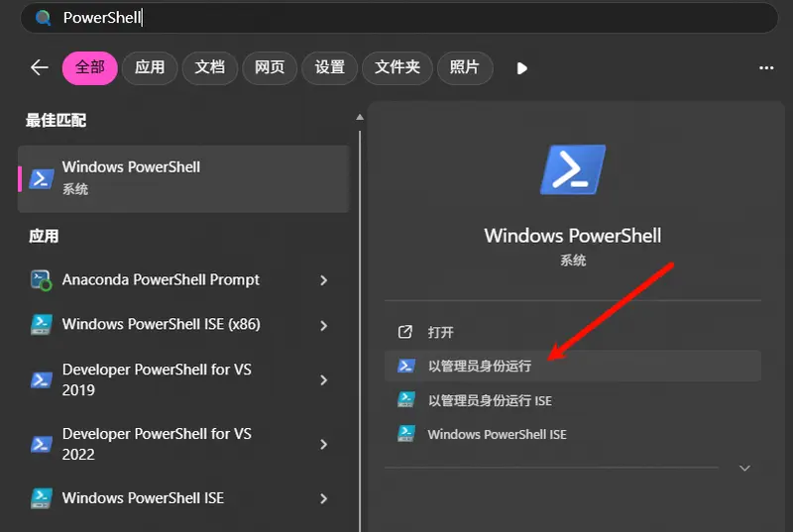793x532 pixels.
Task: Click Anaconda PowerShell Prompt icon
Action: point(41,280)
